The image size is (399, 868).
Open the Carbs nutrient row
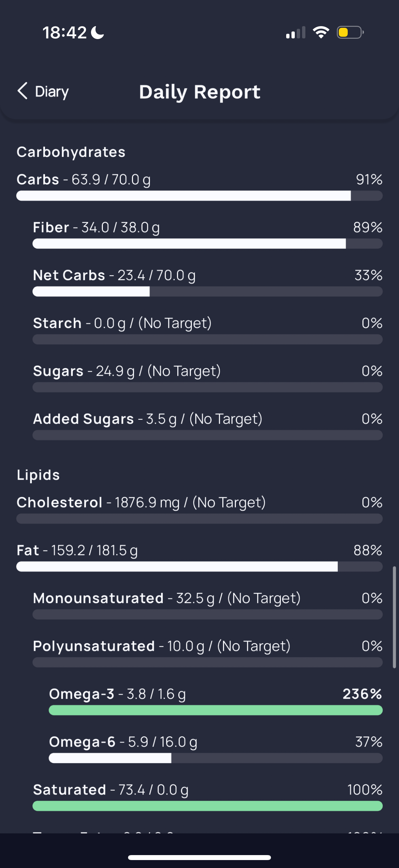(199, 187)
